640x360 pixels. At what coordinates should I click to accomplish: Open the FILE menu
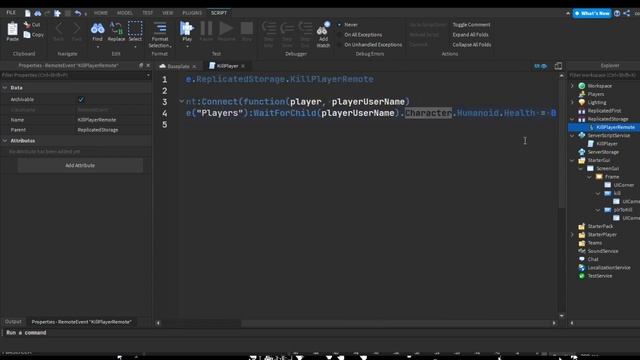(x=11, y=13)
